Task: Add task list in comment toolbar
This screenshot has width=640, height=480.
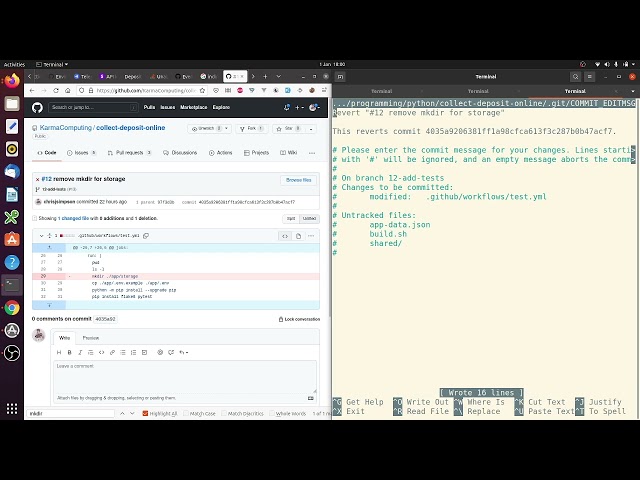Action: 144,352
